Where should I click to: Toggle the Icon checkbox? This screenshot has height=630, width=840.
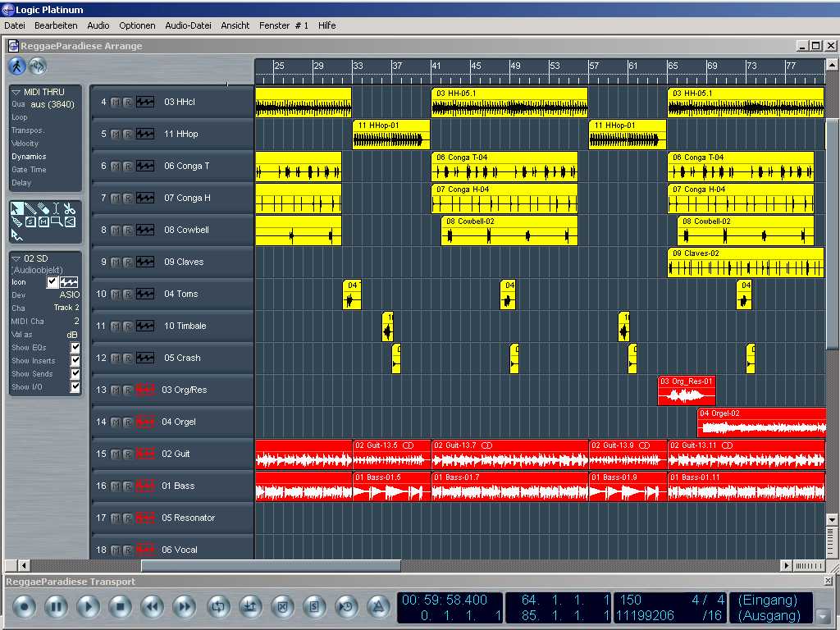(x=52, y=282)
